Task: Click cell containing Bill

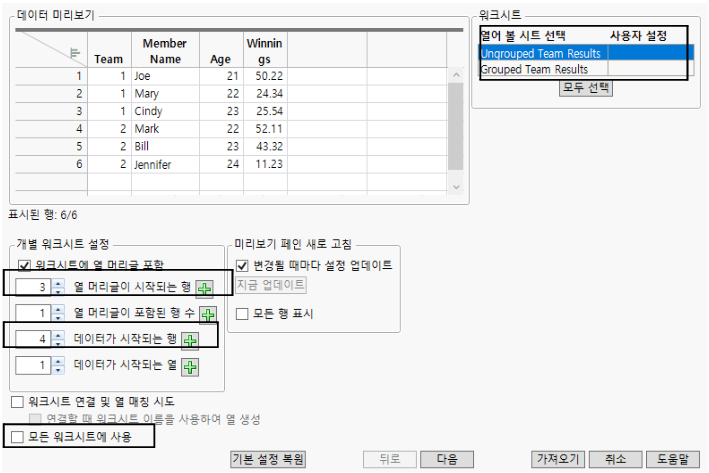Action: click(165, 147)
